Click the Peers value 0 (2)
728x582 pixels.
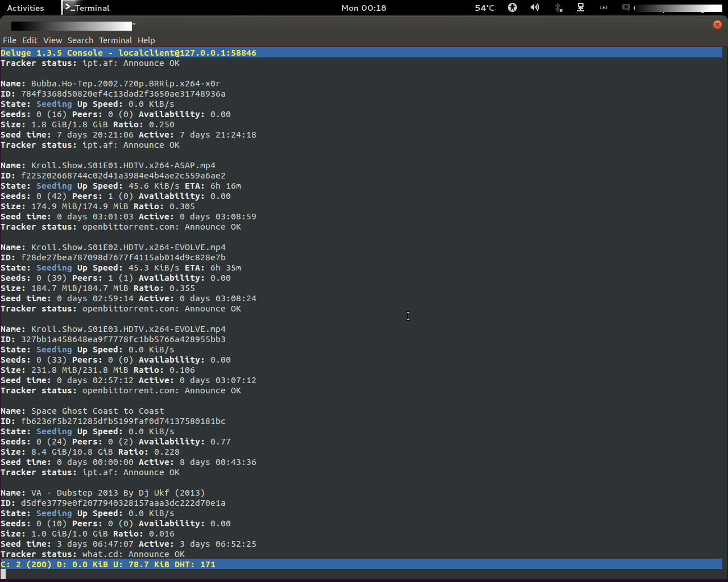121,442
